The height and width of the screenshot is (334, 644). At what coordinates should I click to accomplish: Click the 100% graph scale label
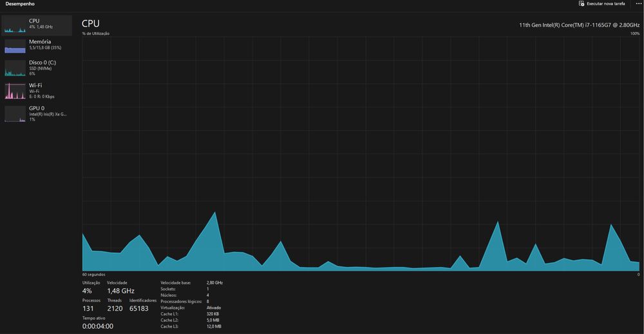[635, 34]
